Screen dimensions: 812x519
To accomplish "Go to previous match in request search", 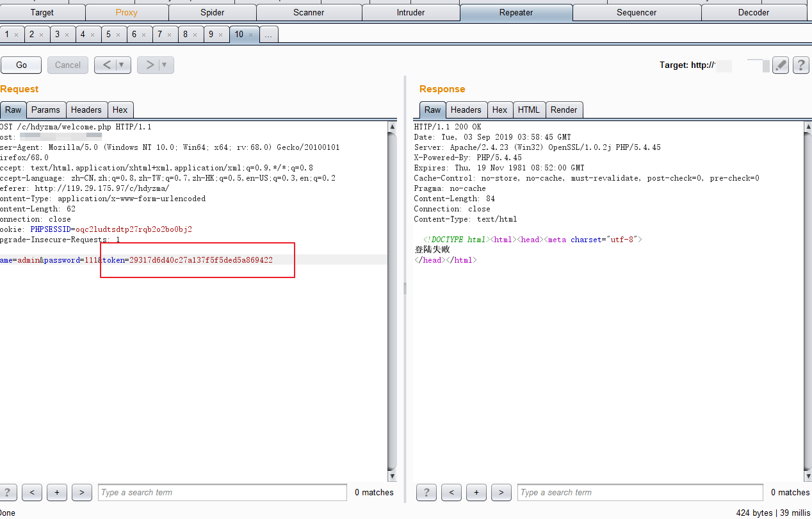I will point(31,492).
